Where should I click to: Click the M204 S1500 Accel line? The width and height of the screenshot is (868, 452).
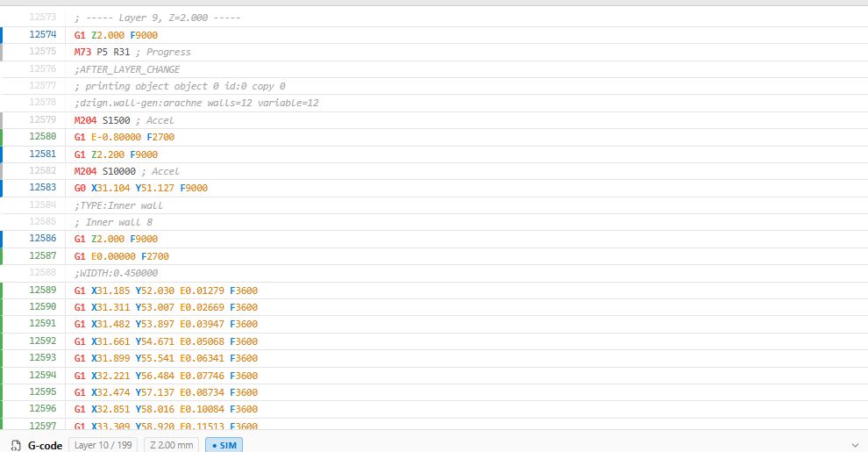[124, 120]
